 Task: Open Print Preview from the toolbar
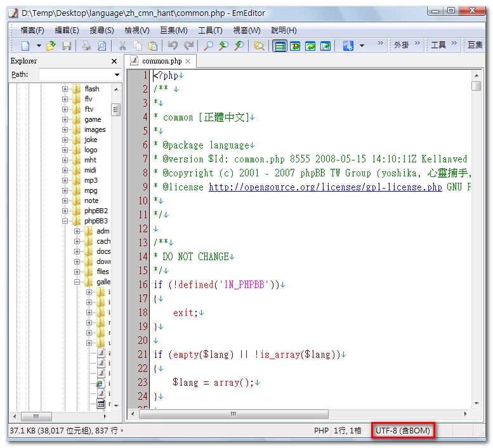tap(102, 46)
